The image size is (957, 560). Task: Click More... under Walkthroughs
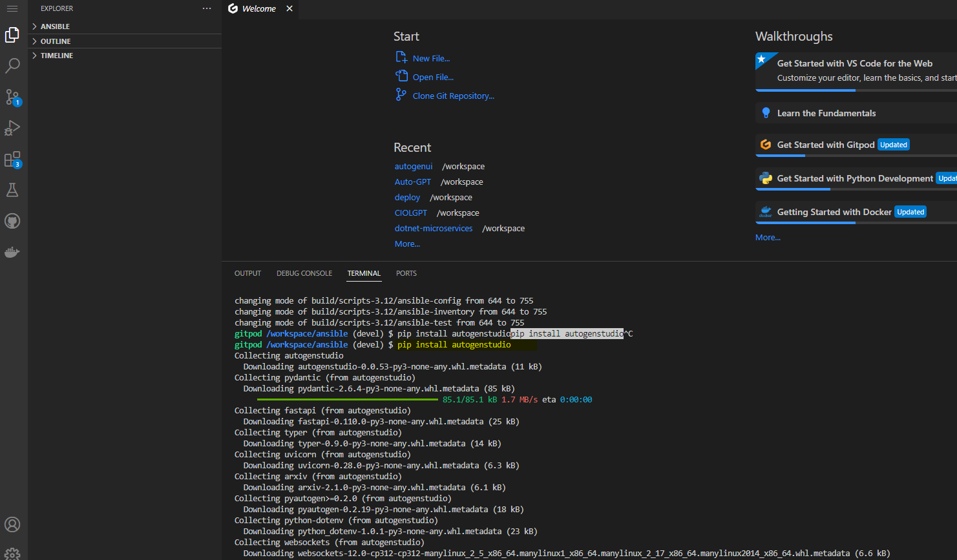click(768, 237)
